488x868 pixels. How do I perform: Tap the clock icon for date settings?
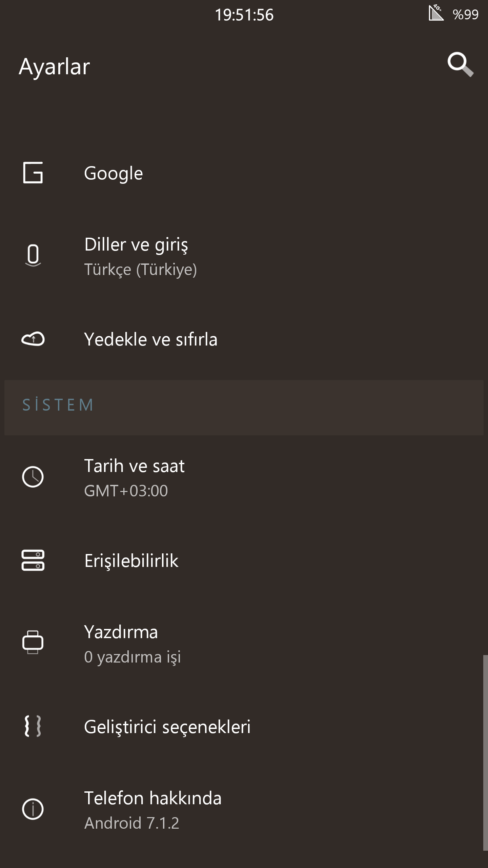click(x=33, y=477)
